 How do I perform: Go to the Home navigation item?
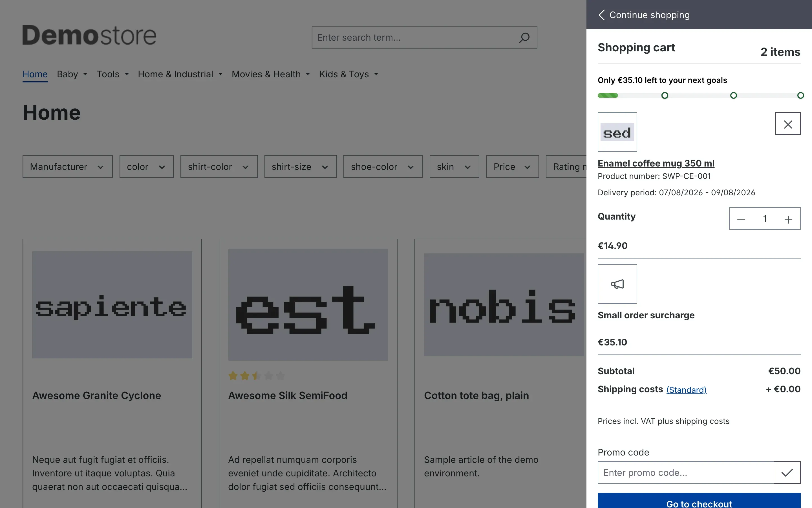pos(35,74)
